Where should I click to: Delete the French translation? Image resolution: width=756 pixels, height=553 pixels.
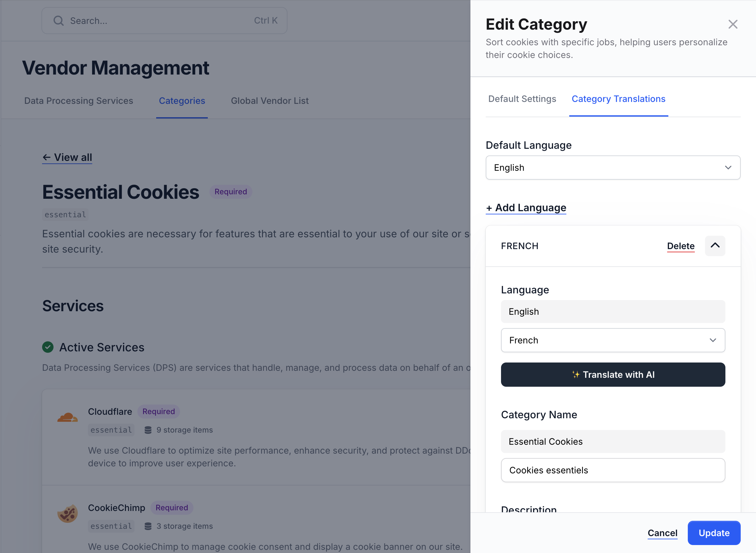tap(680, 246)
